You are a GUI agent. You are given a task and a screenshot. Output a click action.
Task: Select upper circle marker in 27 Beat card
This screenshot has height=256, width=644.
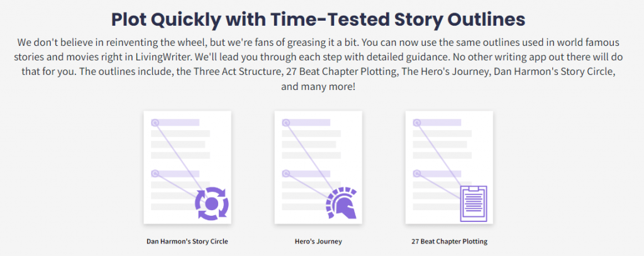pyautogui.click(x=416, y=123)
